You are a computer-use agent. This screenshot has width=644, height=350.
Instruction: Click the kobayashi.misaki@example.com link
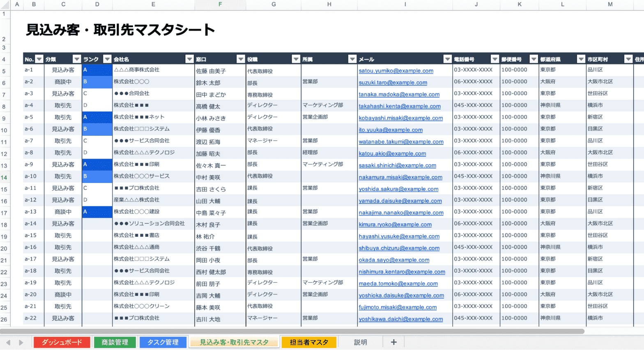pos(400,118)
